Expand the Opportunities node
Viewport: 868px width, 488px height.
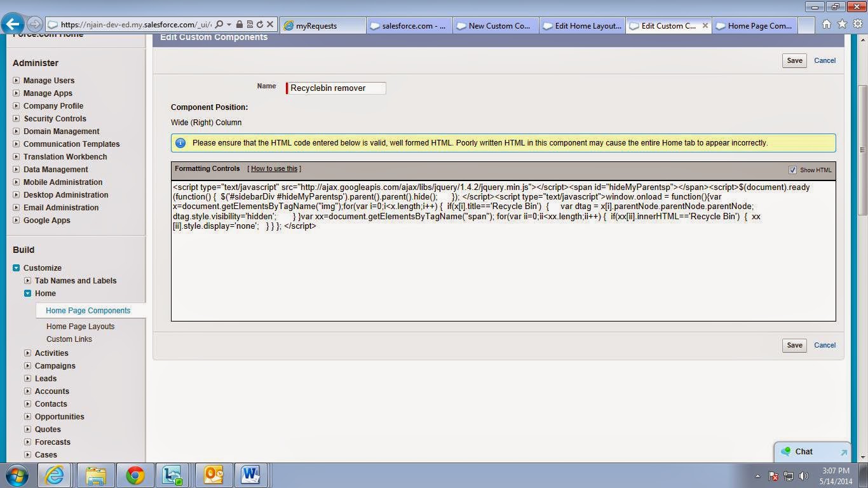pyautogui.click(x=28, y=417)
